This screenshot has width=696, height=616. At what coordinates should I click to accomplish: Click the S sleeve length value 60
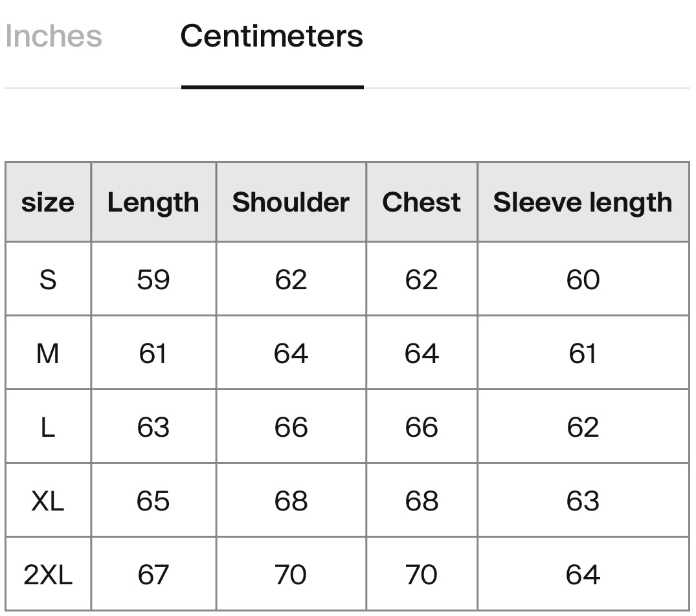583,280
